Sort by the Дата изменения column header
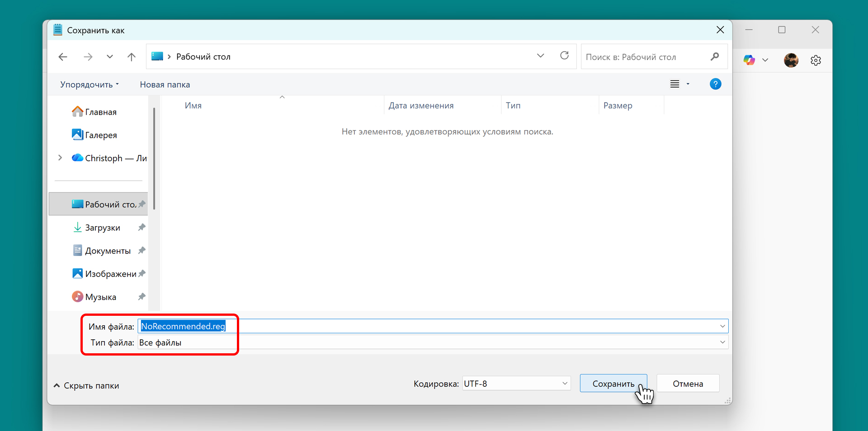The width and height of the screenshot is (868, 431). point(421,106)
